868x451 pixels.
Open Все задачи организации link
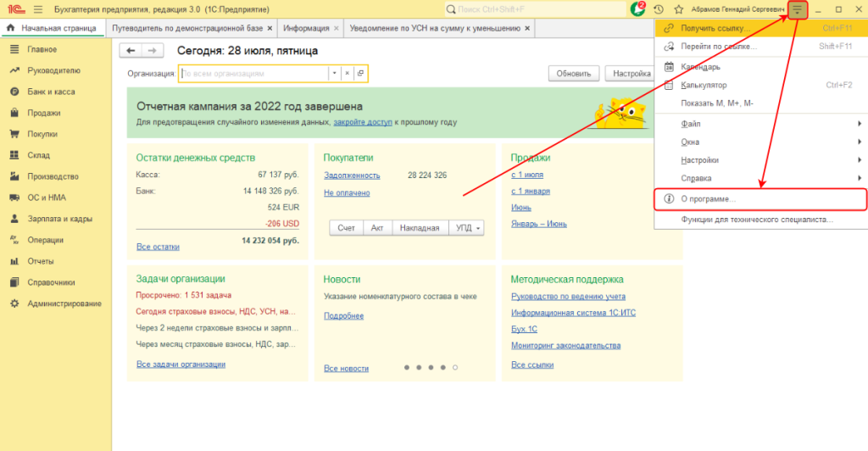pos(181,365)
